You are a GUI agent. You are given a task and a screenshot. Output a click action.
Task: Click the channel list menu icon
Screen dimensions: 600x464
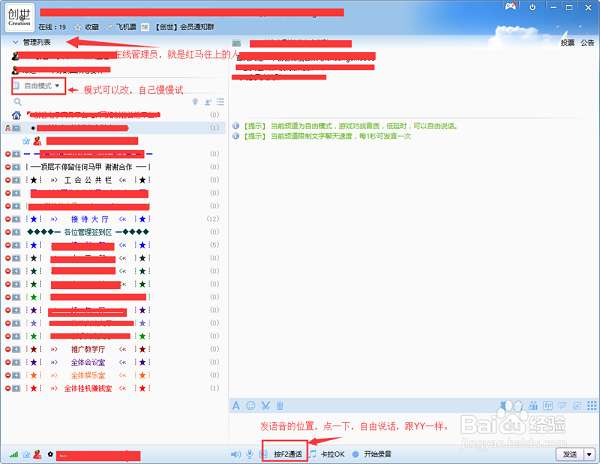pos(220,102)
